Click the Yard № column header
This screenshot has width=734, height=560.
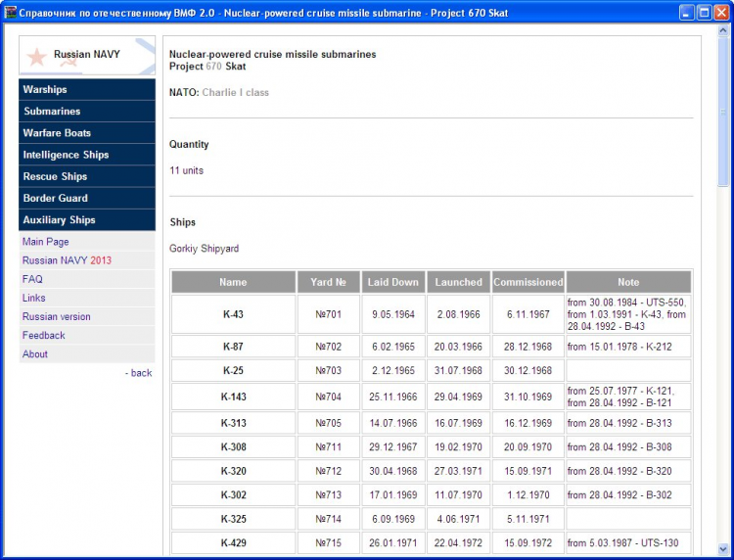(x=328, y=282)
